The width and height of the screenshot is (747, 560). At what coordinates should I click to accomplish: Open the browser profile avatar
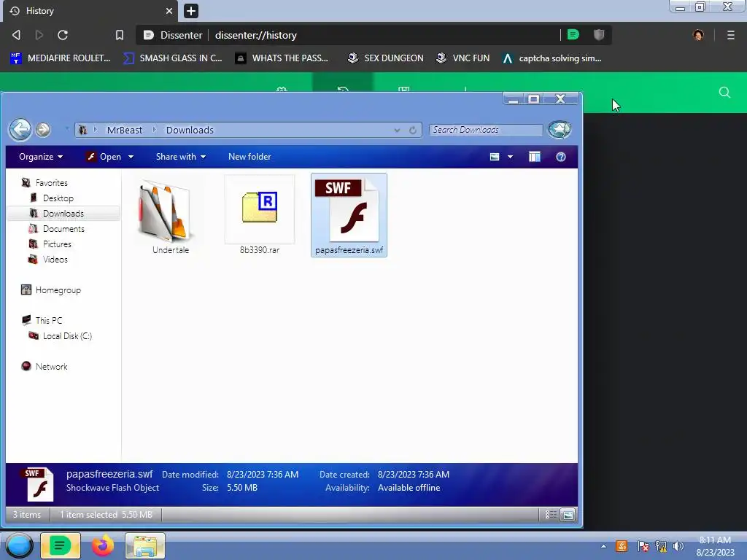coord(698,35)
